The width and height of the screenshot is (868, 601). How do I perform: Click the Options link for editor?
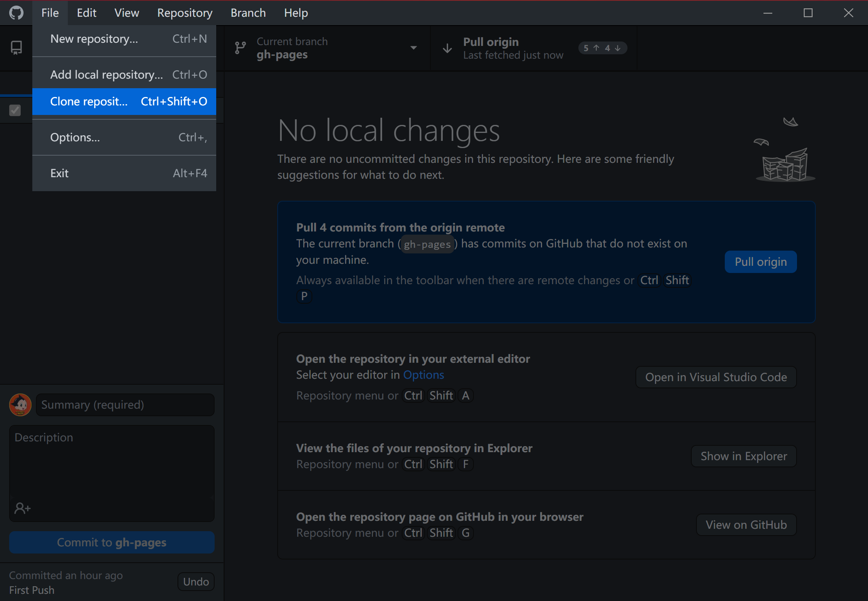pos(423,375)
